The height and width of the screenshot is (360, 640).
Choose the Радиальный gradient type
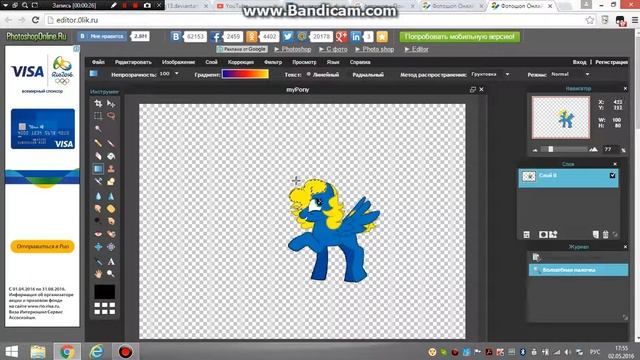click(x=368, y=75)
